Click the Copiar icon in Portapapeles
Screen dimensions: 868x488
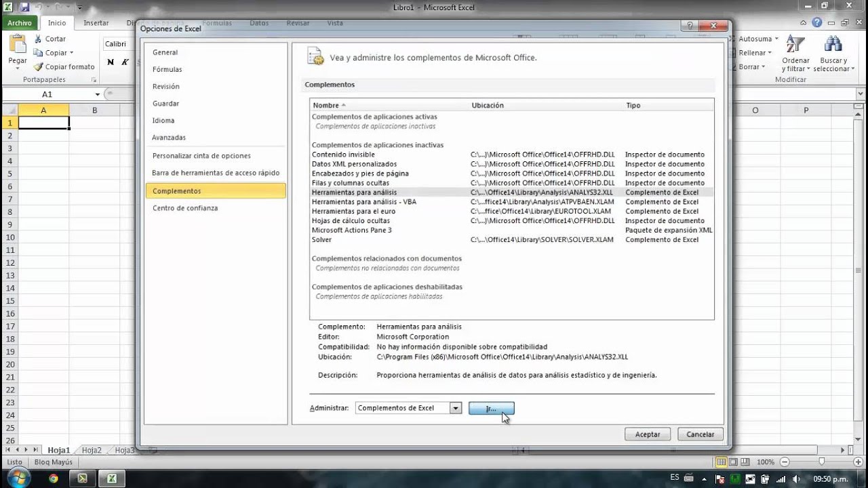[x=38, y=53]
